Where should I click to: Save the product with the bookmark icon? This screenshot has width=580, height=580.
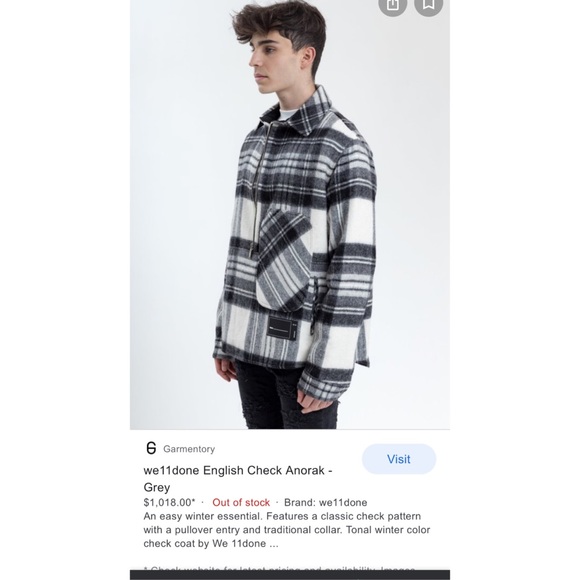pyautogui.click(x=428, y=5)
